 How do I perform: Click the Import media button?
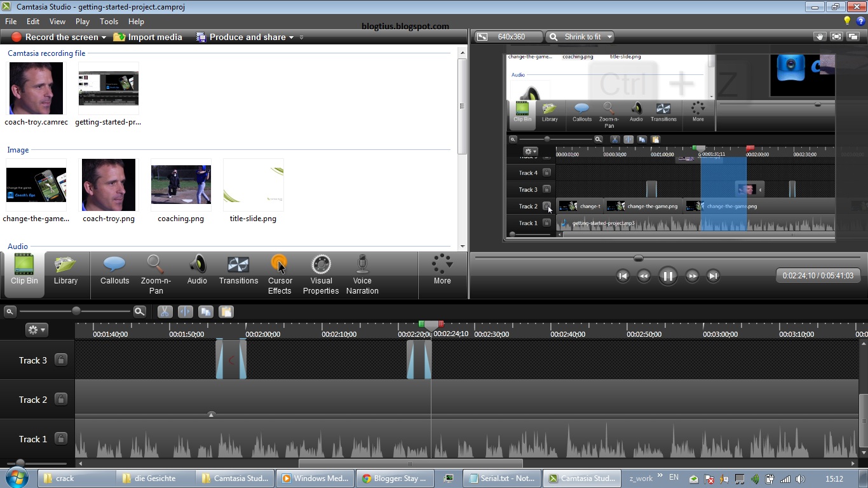pos(147,37)
